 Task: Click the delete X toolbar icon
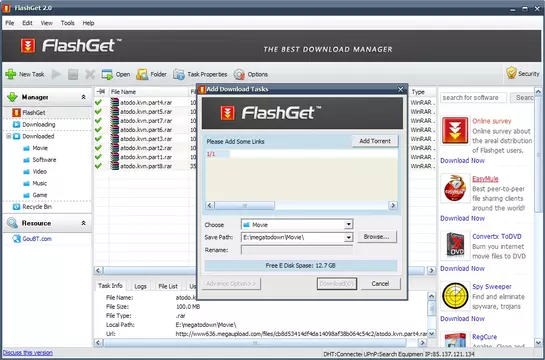90,74
